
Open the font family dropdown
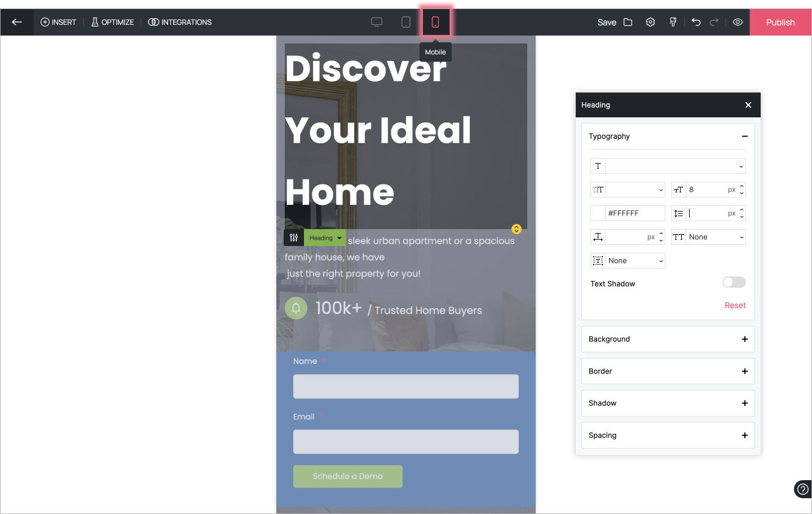point(676,166)
